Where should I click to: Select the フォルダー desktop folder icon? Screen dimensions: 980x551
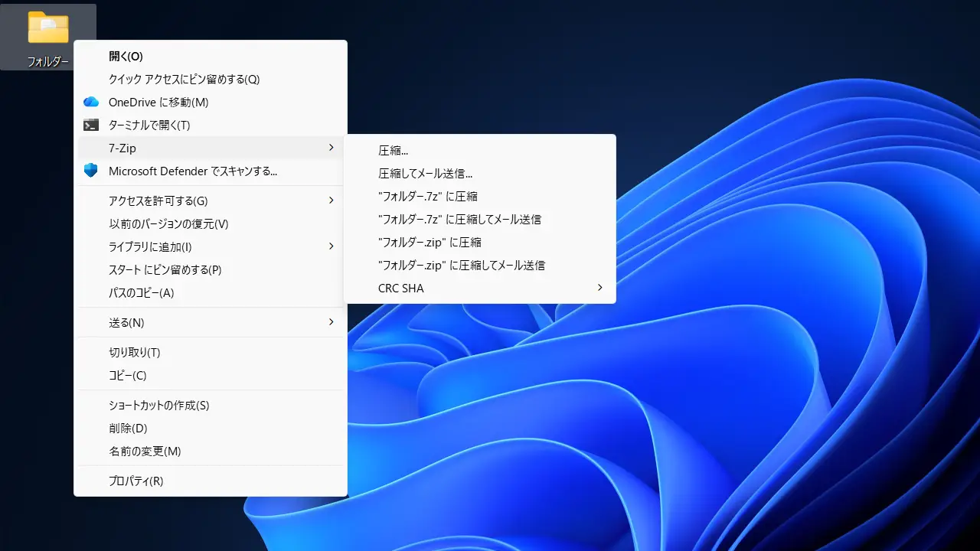point(48,28)
